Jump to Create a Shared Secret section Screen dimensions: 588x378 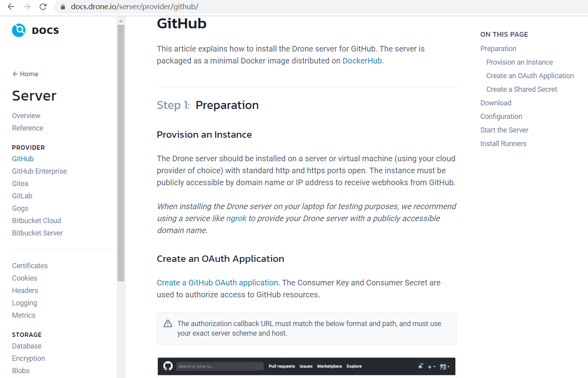pos(522,89)
